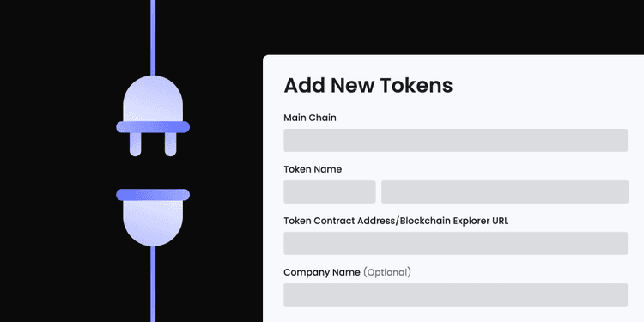Click the upper plug's horizontal collar bar
This screenshot has height=322, width=644.
pyautogui.click(x=153, y=127)
